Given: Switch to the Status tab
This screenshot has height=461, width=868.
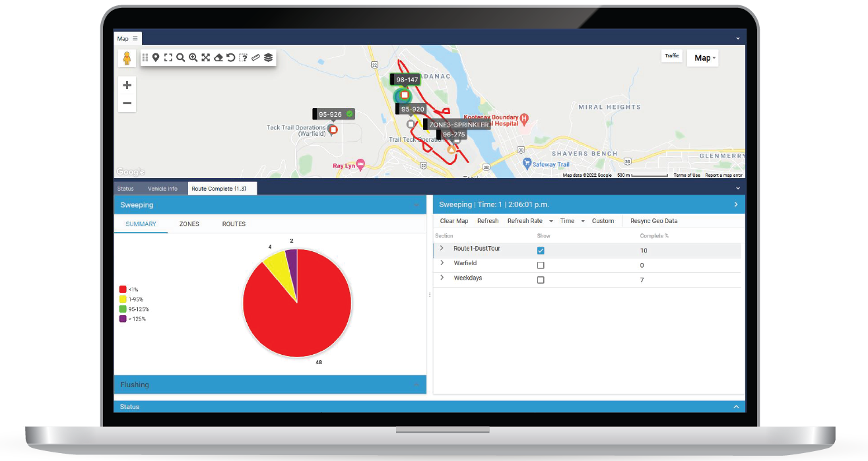Looking at the screenshot, I should [x=125, y=189].
